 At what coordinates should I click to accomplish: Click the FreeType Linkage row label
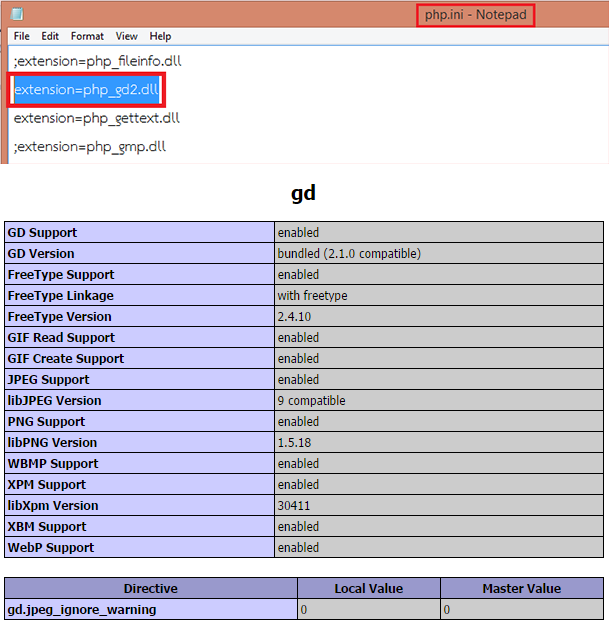pyautogui.click(x=61, y=296)
